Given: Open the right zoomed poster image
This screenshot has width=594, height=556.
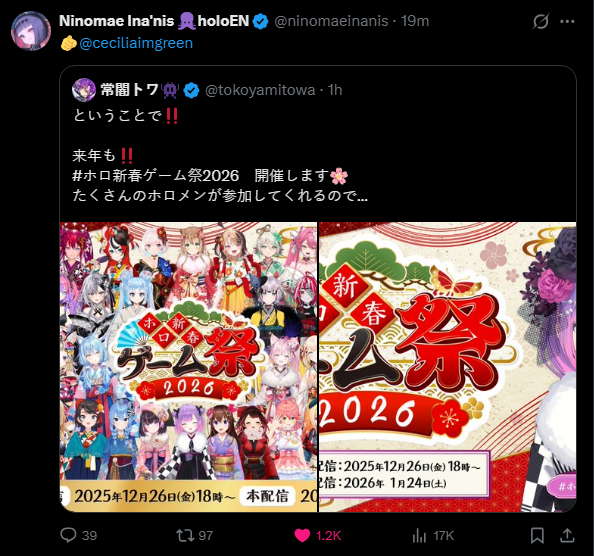Looking at the screenshot, I should [x=448, y=367].
